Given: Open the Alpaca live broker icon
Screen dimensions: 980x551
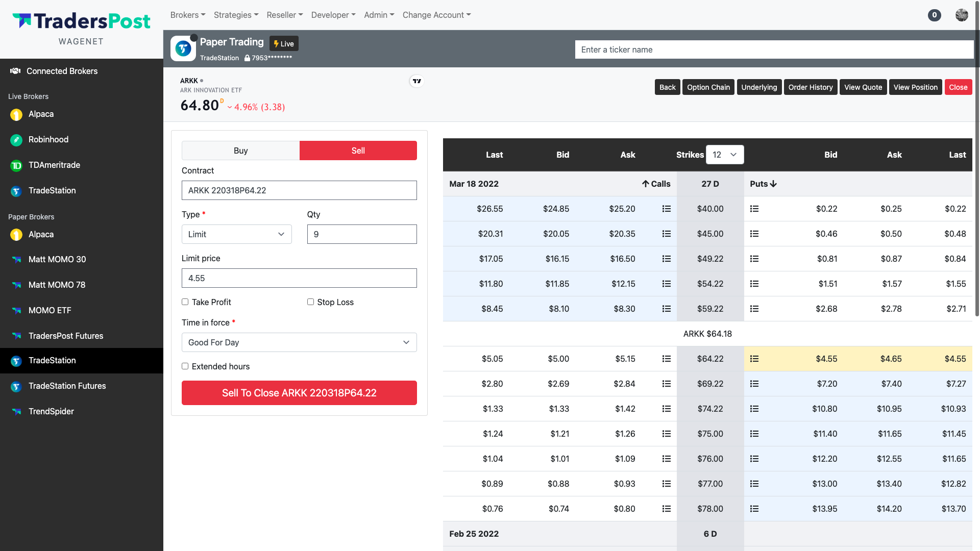Looking at the screenshot, I should click(x=16, y=115).
